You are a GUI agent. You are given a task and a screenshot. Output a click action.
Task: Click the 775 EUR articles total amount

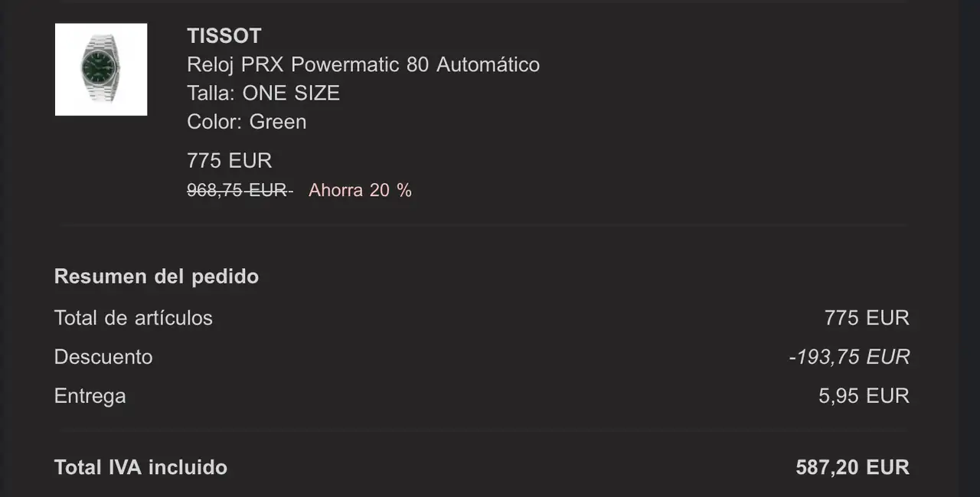(x=867, y=318)
